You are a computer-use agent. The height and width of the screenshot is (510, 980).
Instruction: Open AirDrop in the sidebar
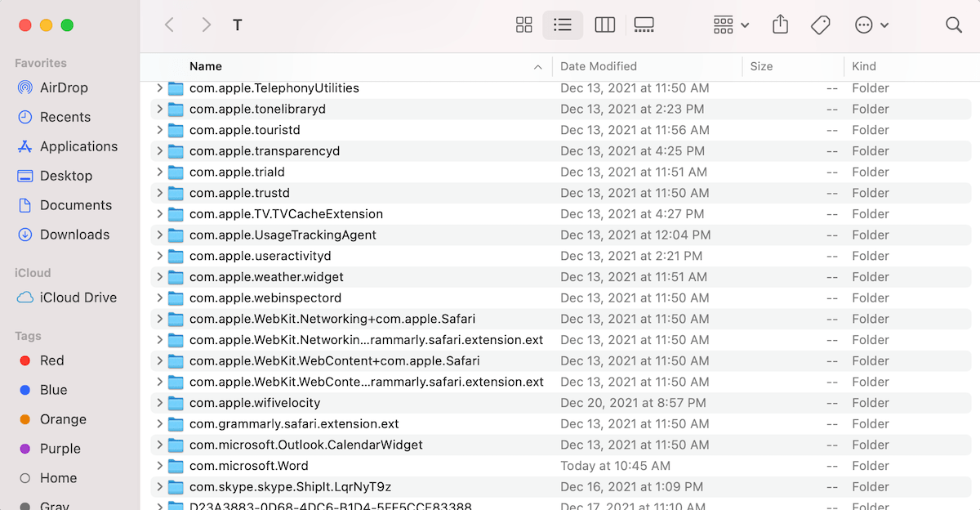pos(63,87)
